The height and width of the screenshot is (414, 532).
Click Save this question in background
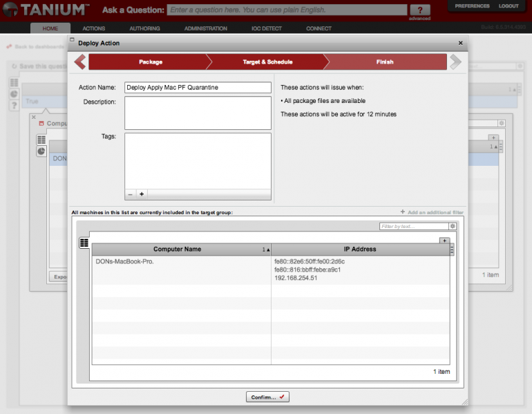40,66
